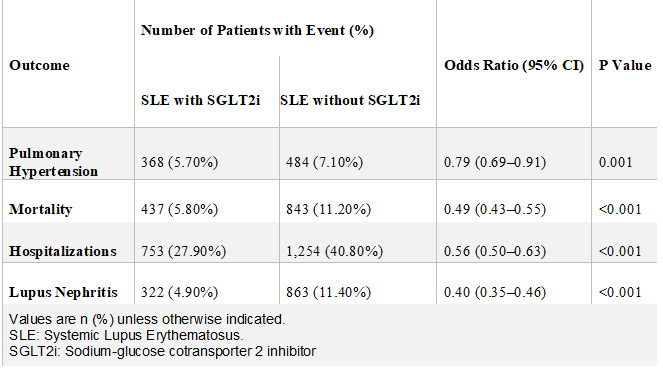Click the cell showing 484 (7.10%)
Viewport: 663px width, 376px height.
(324, 162)
